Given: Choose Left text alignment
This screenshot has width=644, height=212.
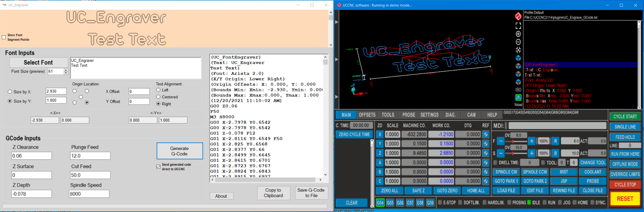Looking at the screenshot, I should 158,90.
